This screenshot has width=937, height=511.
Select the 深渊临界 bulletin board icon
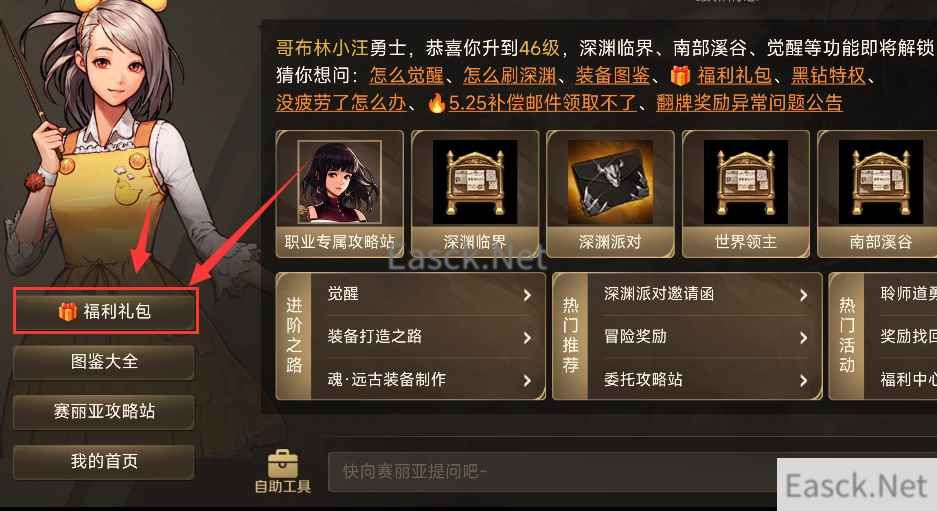pyautogui.click(x=474, y=182)
